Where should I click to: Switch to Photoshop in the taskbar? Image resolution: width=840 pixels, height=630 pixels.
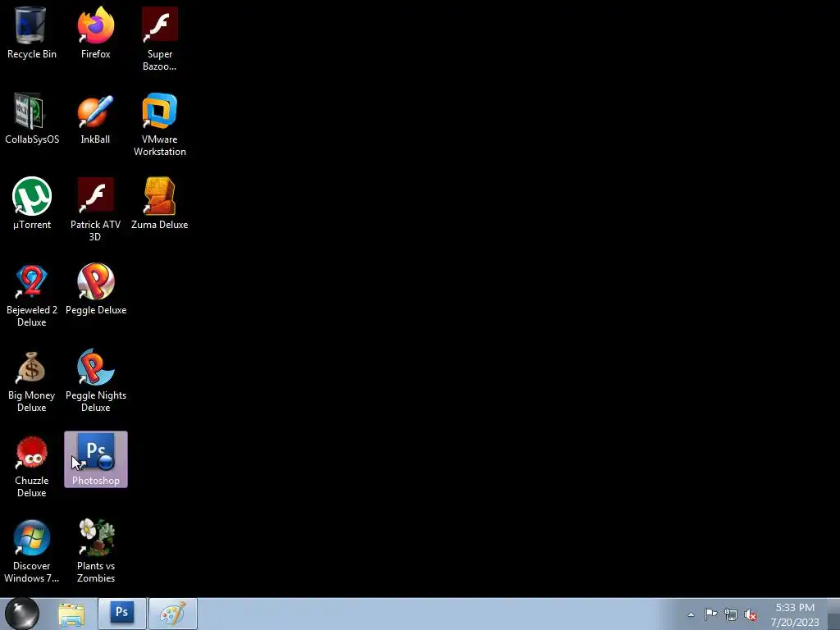pyautogui.click(x=121, y=614)
